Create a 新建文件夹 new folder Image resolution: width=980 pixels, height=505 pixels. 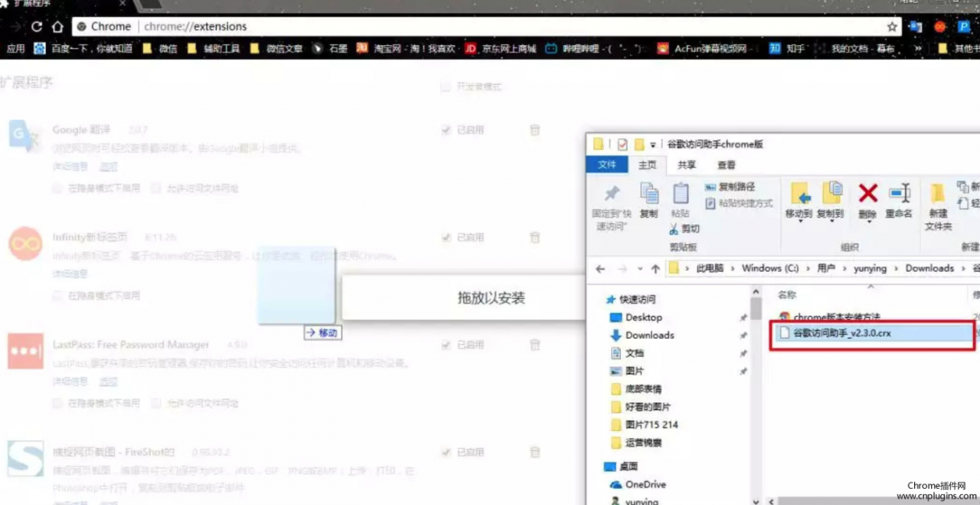click(x=938, y=207)
